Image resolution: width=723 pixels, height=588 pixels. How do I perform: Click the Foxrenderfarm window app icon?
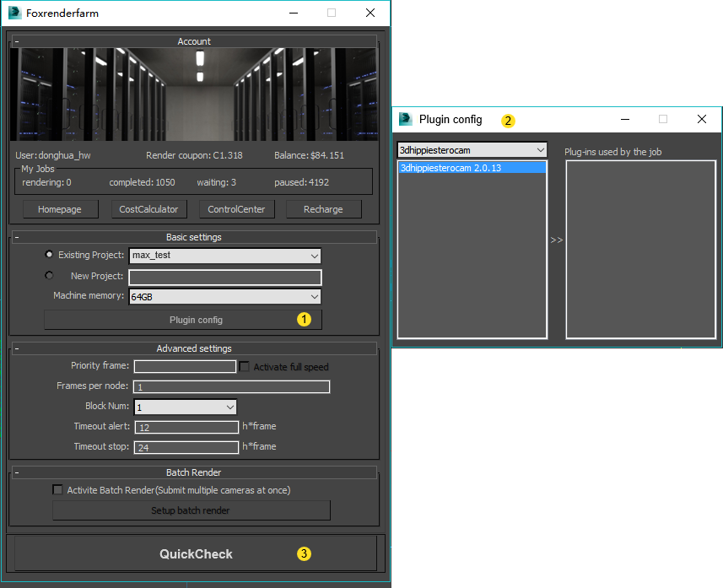click(14, 13)
